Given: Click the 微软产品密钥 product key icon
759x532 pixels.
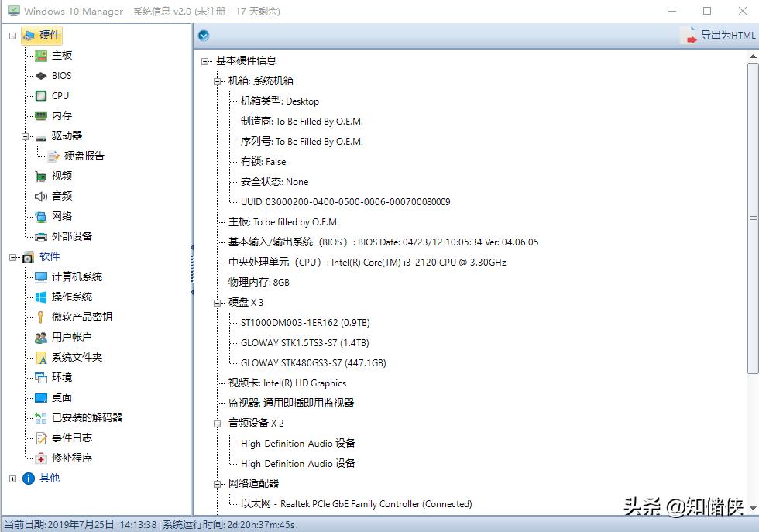Looking at the screenshot, I should coord(39,317).
